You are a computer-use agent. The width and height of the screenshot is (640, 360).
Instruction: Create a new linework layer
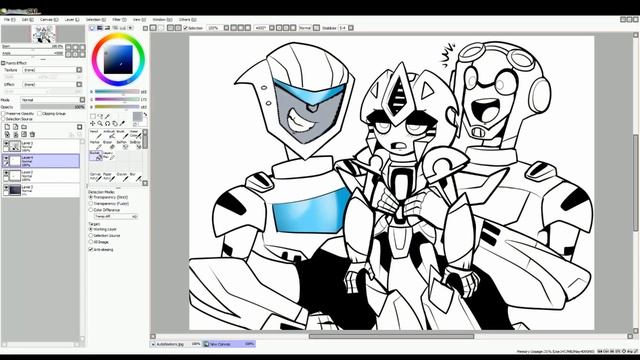click(16, 127)
